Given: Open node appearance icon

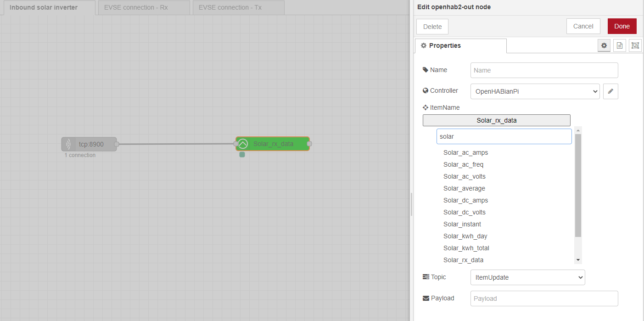Looking at the screenshot, I should tap(635, 45).
